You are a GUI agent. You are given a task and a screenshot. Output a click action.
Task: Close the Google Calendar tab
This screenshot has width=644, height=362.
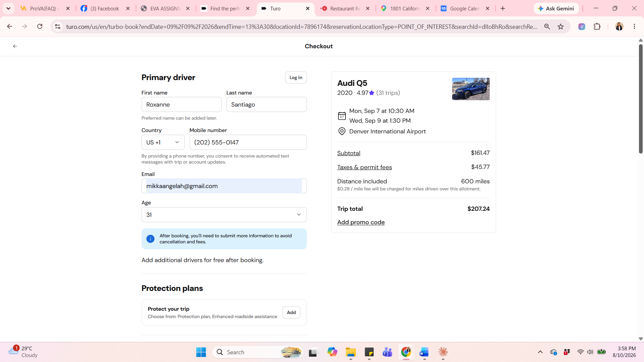click(x=487, y=8)
